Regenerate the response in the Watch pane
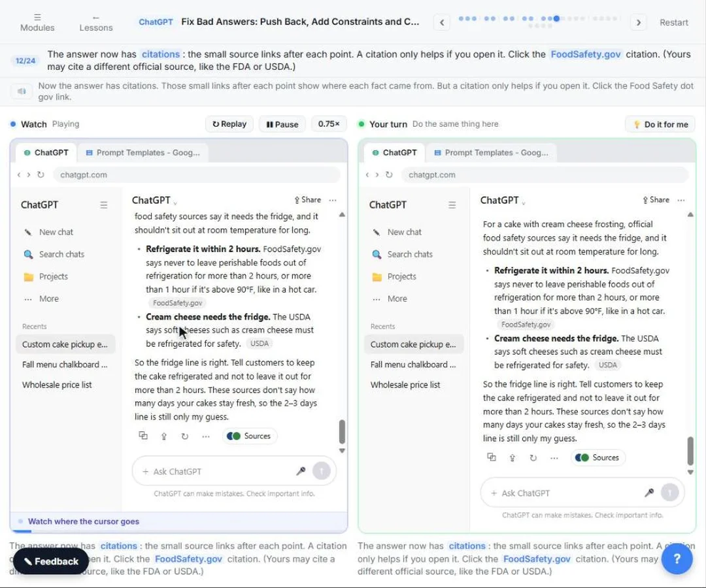The image size is (706, 588). 184,436
